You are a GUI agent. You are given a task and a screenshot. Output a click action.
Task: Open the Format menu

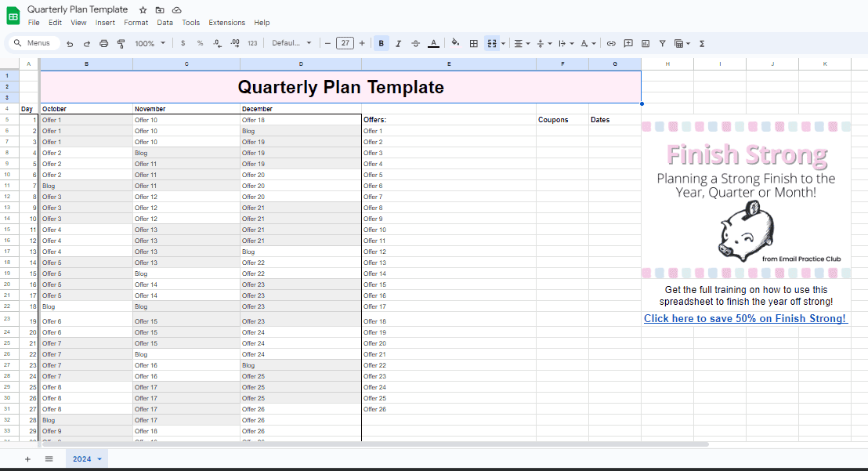pos(136,22)
